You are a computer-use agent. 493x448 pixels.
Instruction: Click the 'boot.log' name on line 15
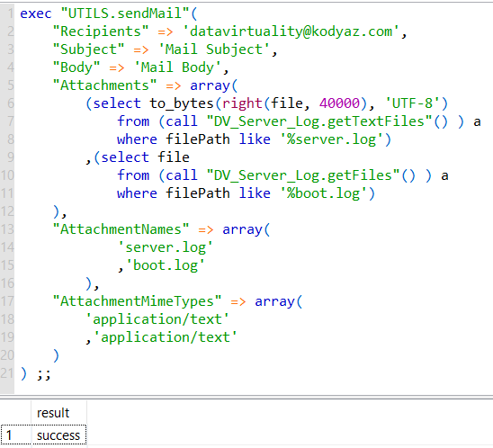point(166,265)
